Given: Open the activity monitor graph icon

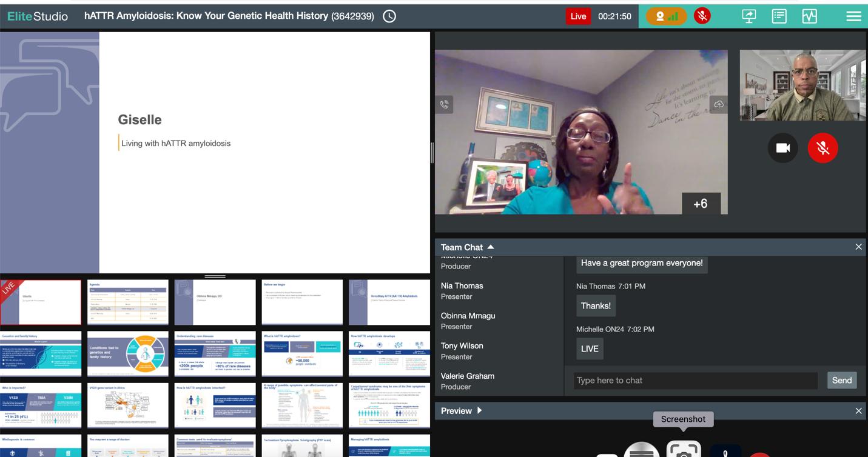Looking at the screenshot, I should [810, 16].
